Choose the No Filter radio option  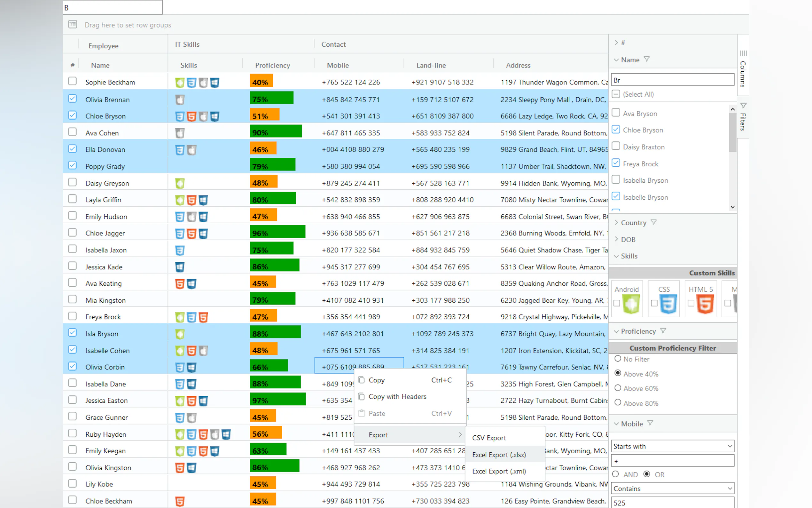coord(618,359)
